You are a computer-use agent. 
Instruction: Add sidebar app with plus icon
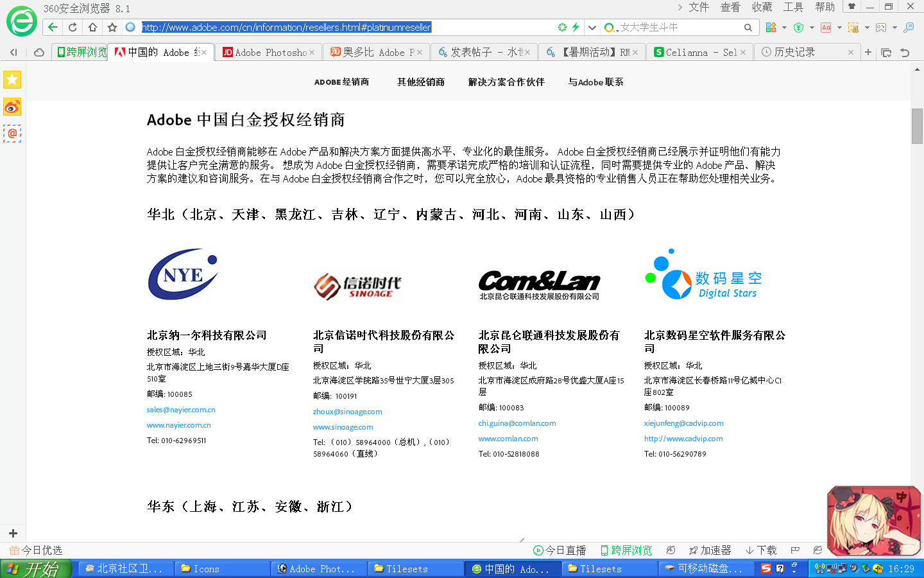click(x=13, y=533)
